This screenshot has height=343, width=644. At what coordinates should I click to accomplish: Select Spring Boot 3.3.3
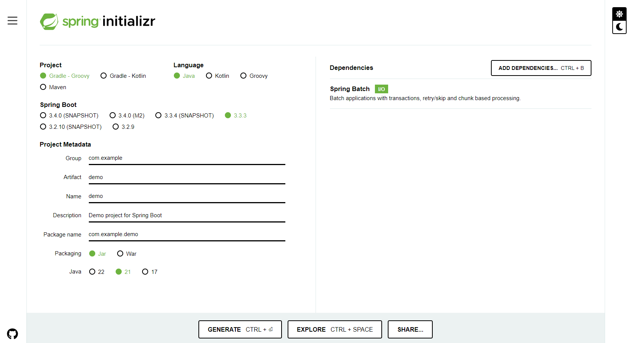(236, 116)
